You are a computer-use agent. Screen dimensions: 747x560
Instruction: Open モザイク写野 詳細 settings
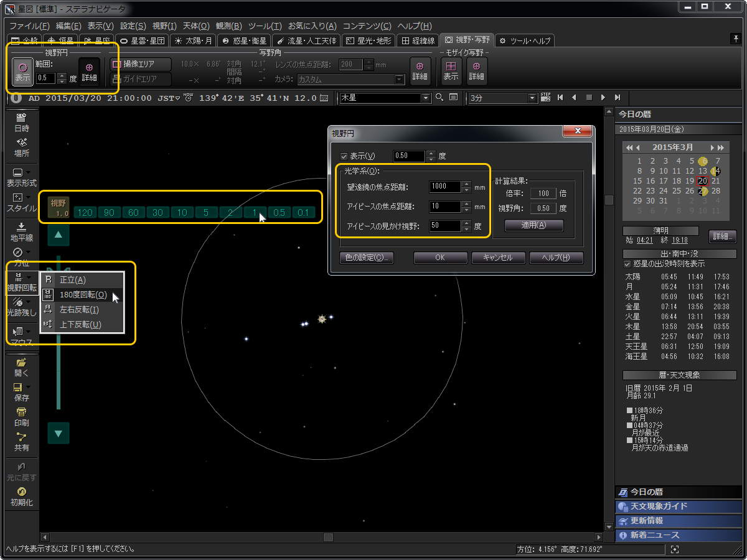[476, 71]
